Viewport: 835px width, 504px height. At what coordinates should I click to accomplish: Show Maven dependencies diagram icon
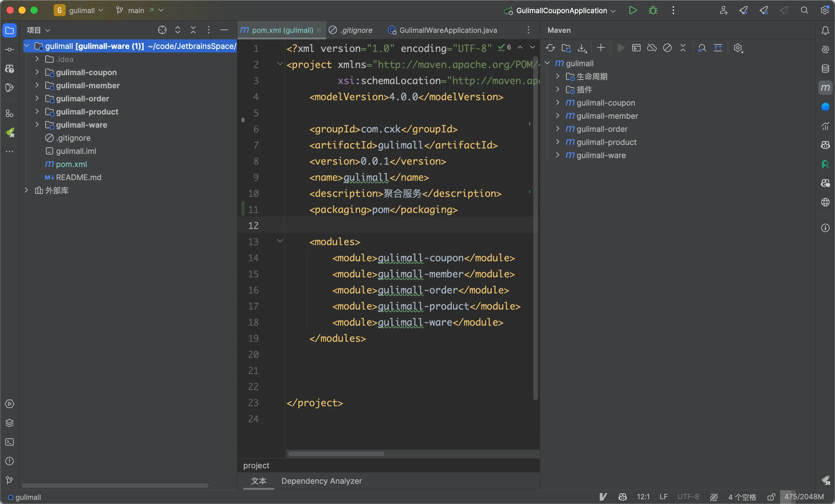pos(702,48)
